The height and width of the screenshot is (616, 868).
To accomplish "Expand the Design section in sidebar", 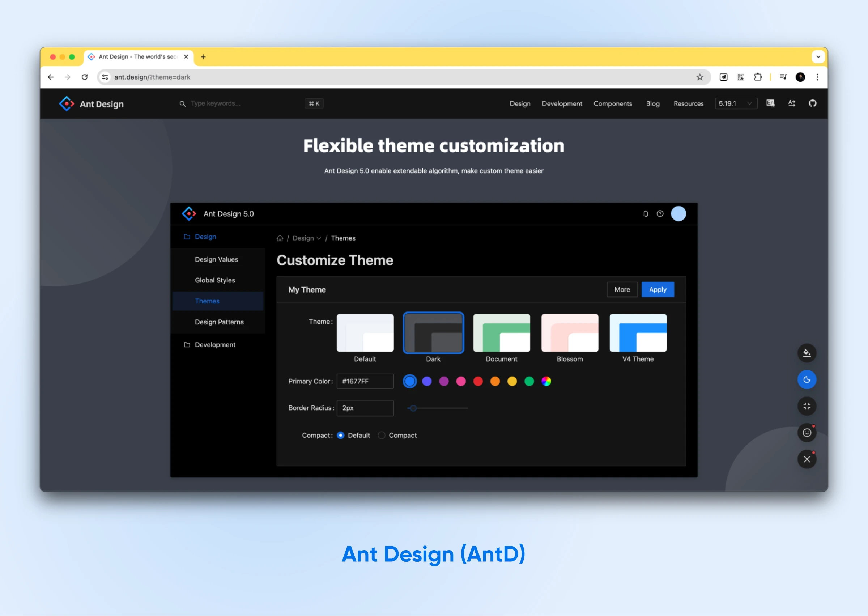I will pyautogui.click(x=205, y=237).
